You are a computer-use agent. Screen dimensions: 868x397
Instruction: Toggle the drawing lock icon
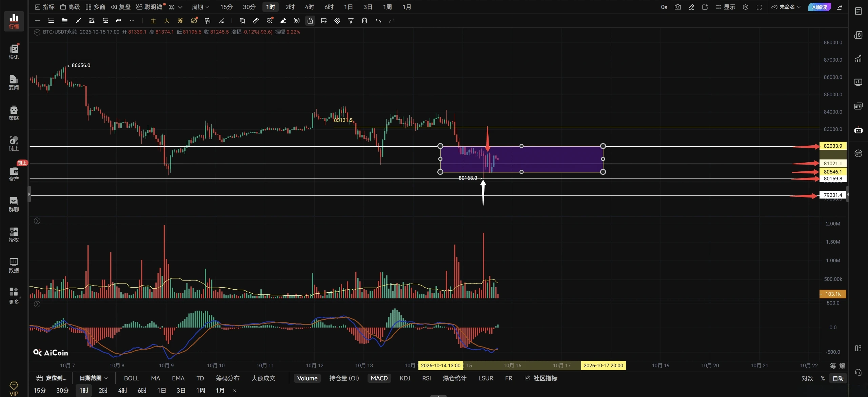click(310, 21)
